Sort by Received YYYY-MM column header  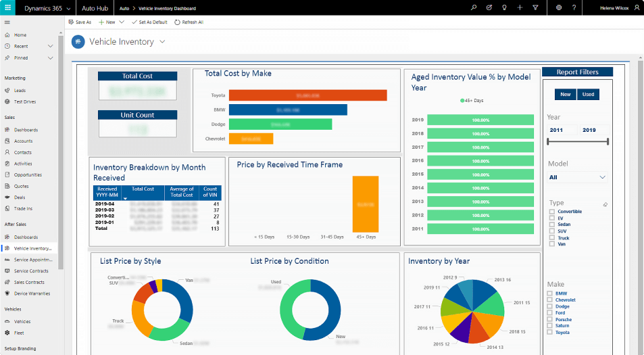coord(107,192)
